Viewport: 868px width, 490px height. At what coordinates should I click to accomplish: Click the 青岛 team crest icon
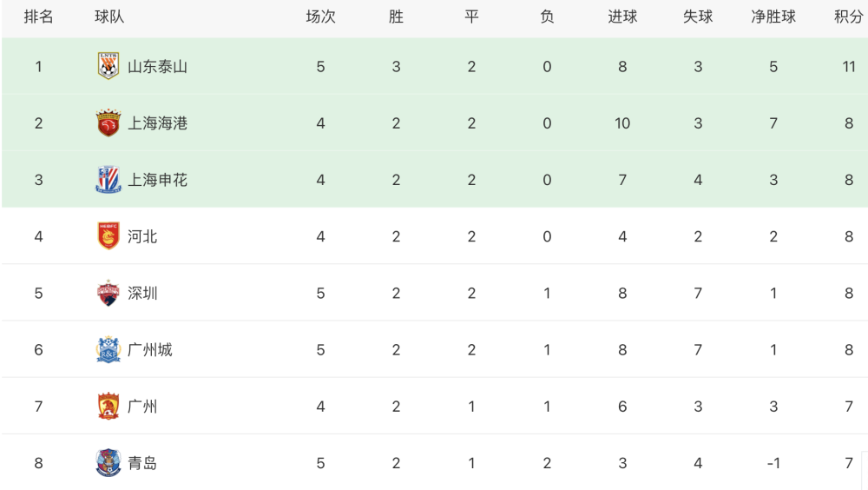pos(108,463)
